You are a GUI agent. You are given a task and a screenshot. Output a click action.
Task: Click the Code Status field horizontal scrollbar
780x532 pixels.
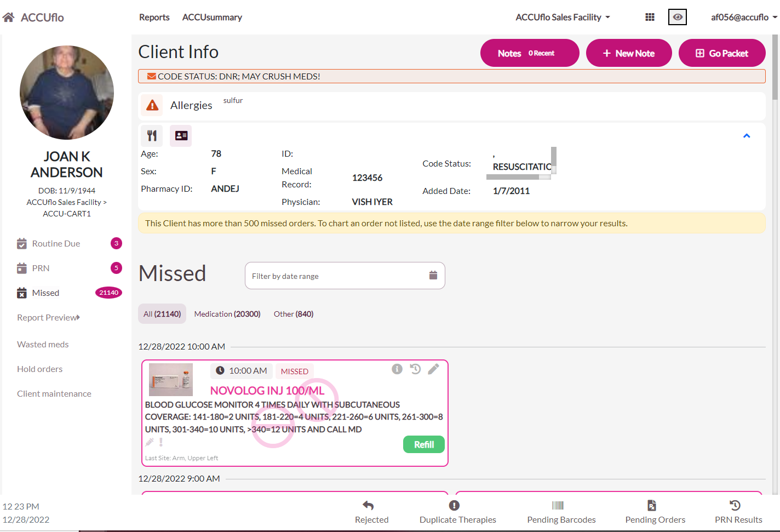click(x=513, y=177)
